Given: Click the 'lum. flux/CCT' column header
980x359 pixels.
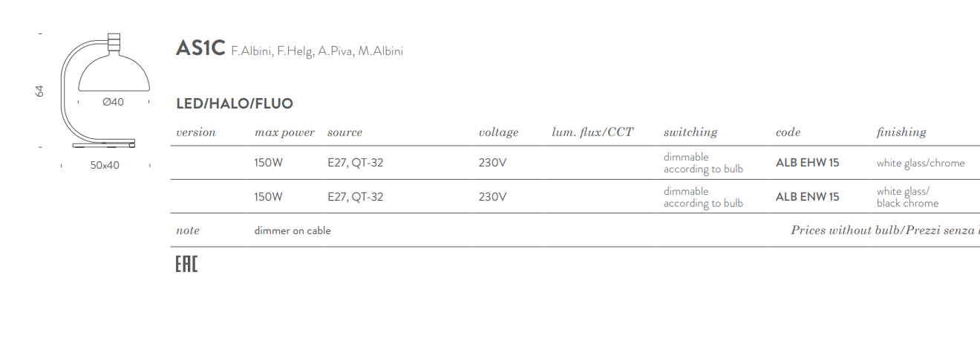Looking at the screenshot, I should tap(592, 132).
